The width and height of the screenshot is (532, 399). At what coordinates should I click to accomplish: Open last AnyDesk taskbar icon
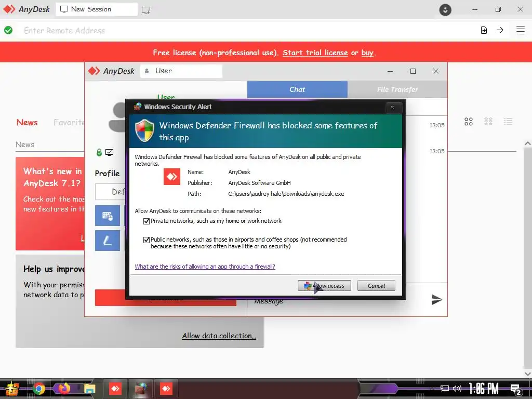166,389
